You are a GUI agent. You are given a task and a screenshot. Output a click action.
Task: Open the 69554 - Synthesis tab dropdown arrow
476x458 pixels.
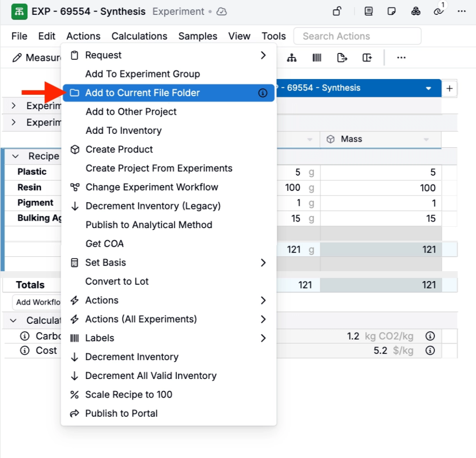429,89
